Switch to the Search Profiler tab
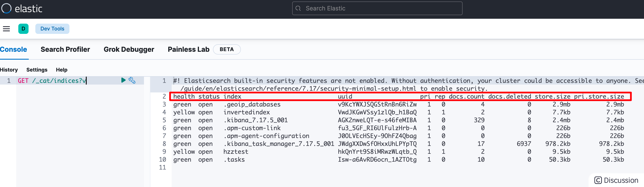This screenshot has width=644, height=187. 65,49
